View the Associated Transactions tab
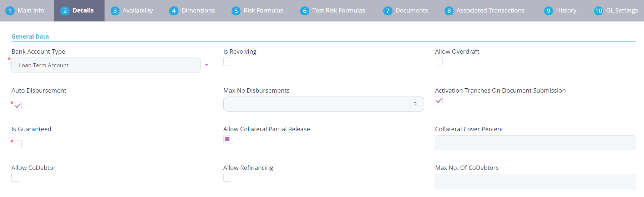 pyautogui.click(x=485, y=11)
